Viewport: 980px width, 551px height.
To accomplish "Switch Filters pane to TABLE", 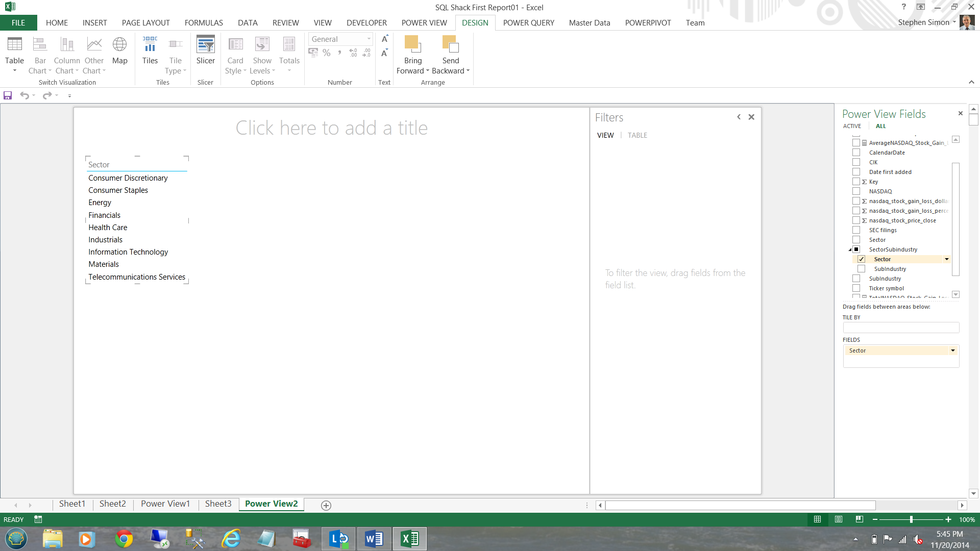I will (x=637, y=135).
